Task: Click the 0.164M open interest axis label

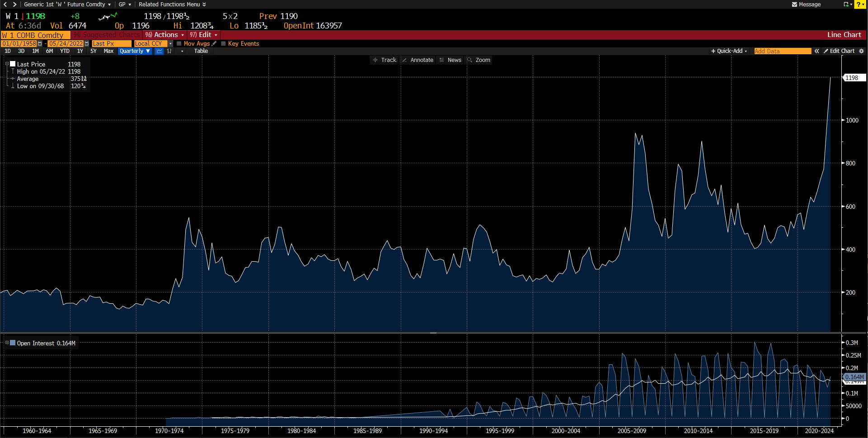Action: pos(854,377)
